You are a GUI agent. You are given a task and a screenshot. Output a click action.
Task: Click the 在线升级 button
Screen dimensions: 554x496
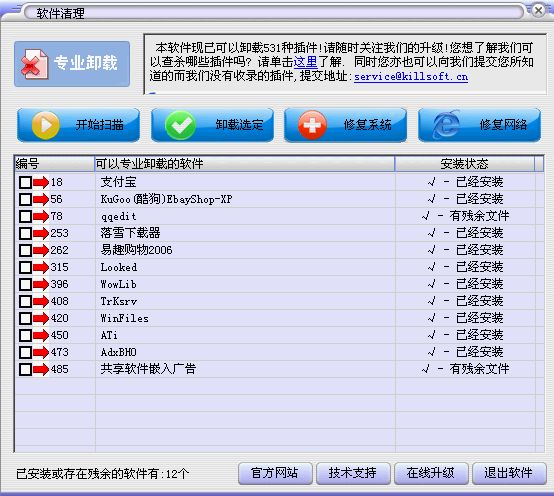(x=431, y=473)
